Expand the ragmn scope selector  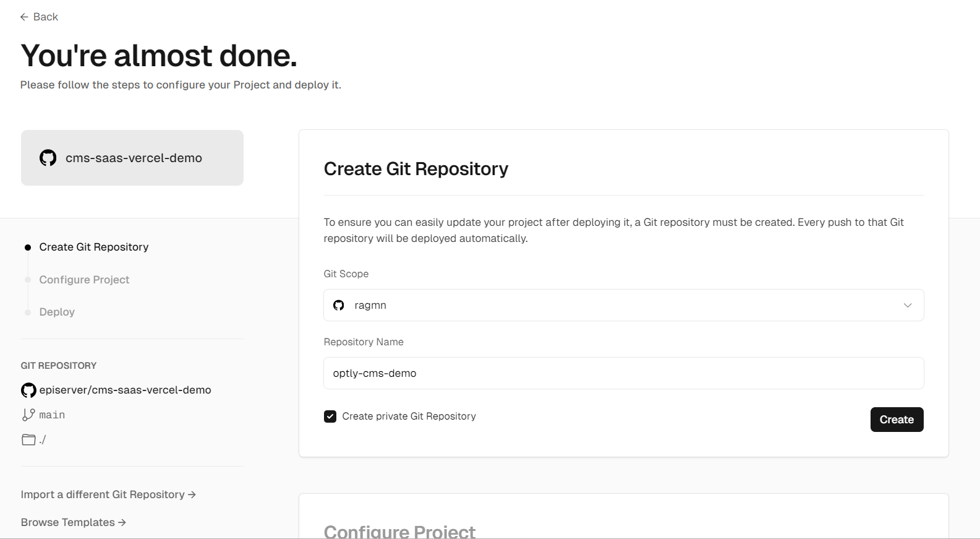pos(623,305)
